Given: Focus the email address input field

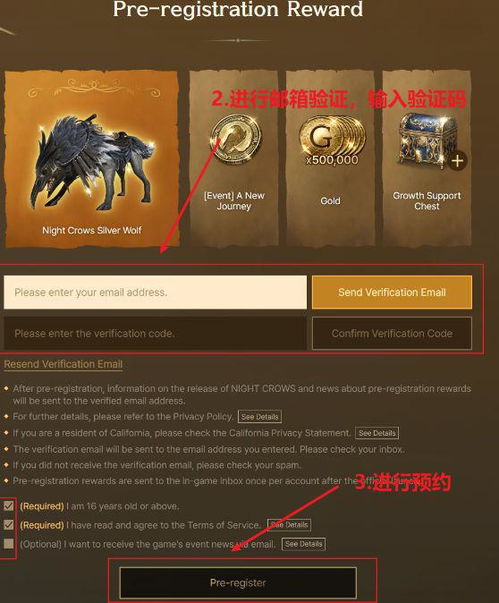Looking at the screenshot, I should click(155, 292).
